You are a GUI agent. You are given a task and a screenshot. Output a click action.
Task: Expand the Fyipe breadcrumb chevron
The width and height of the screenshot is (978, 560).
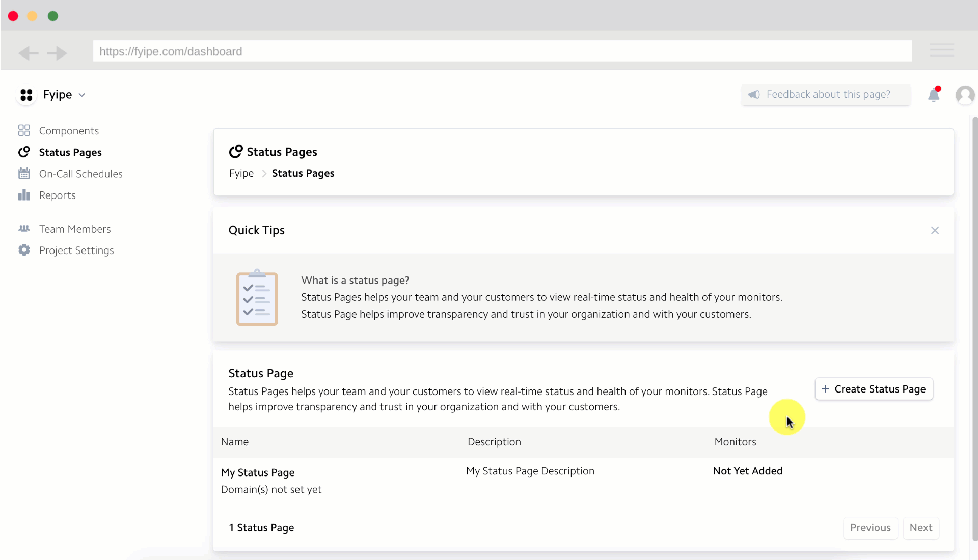coord(264,173)
